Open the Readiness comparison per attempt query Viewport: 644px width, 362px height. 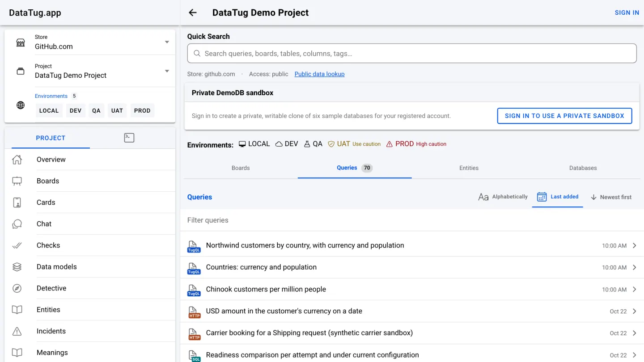coord(412,355)
